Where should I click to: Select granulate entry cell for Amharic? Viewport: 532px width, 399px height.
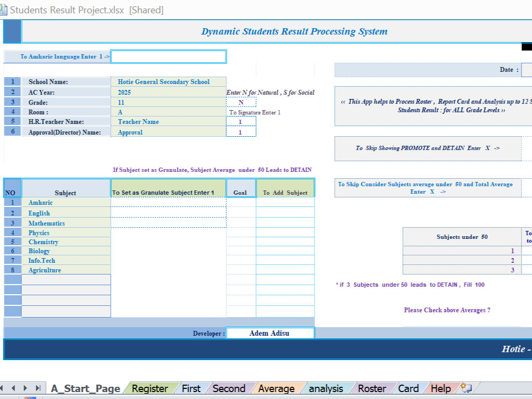coord(169,203)
